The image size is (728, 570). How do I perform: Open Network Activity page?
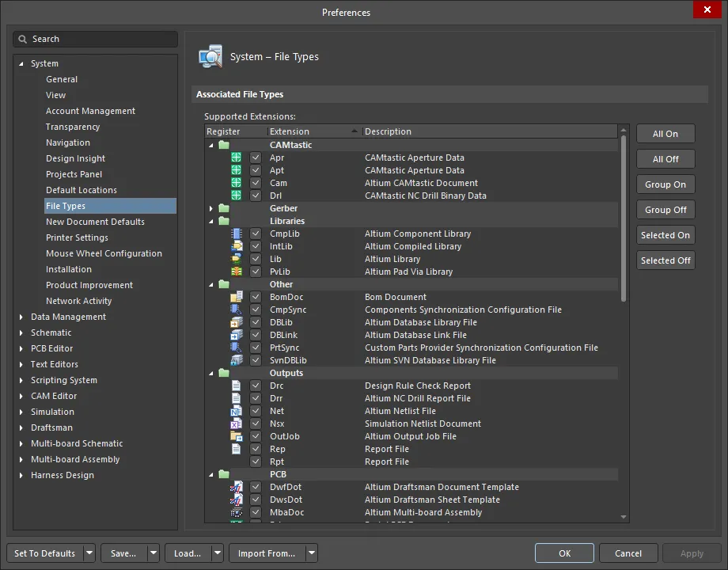tap(79, 301)
